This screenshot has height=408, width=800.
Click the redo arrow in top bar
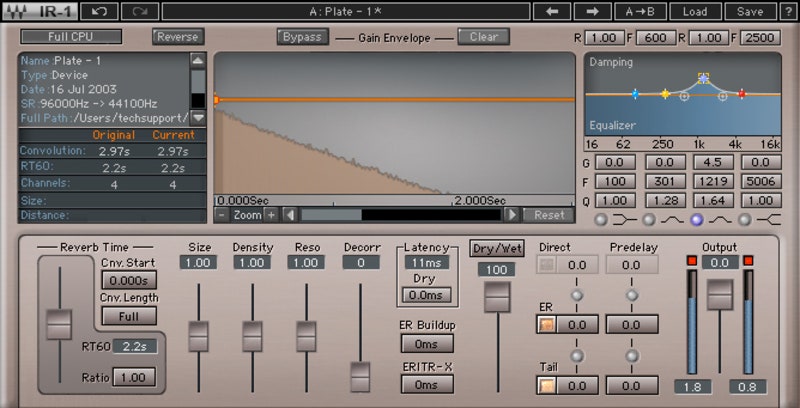tap(139, 11)
